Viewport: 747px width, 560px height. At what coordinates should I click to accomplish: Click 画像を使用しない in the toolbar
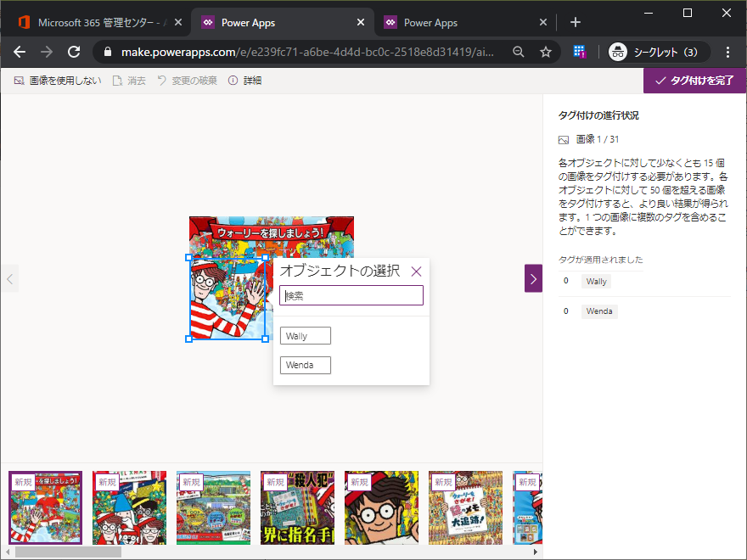tap(58, 81)
